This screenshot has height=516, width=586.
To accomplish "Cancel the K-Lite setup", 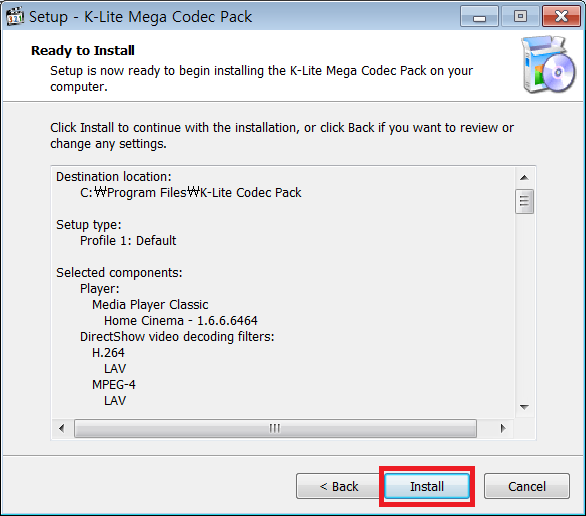I will [527, 486].
